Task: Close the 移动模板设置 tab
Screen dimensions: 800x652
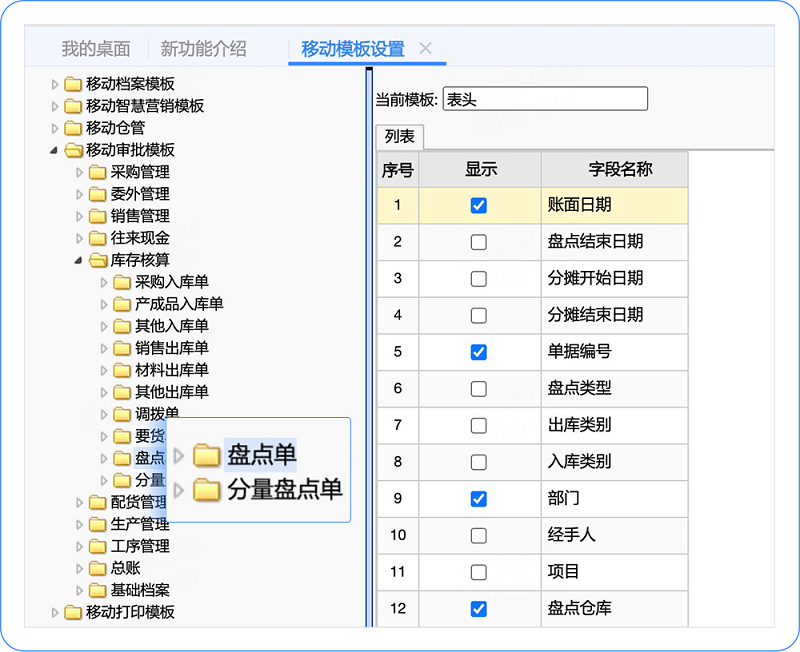Action: pos(425,48)
